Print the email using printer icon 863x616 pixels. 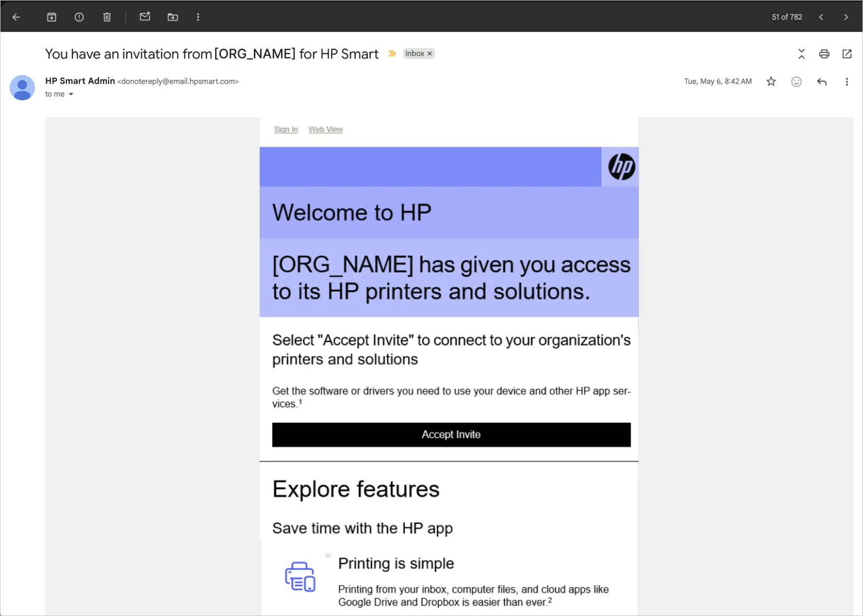824,54
